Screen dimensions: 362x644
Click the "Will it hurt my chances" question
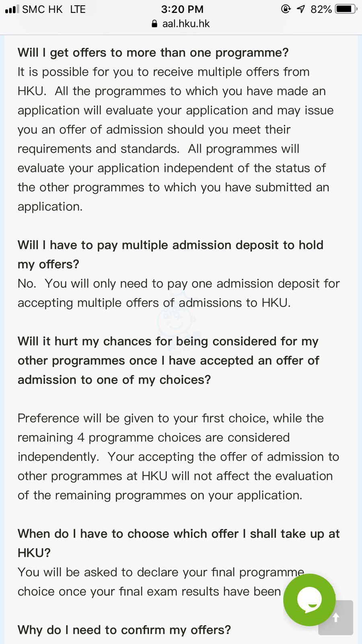(168, 360)
